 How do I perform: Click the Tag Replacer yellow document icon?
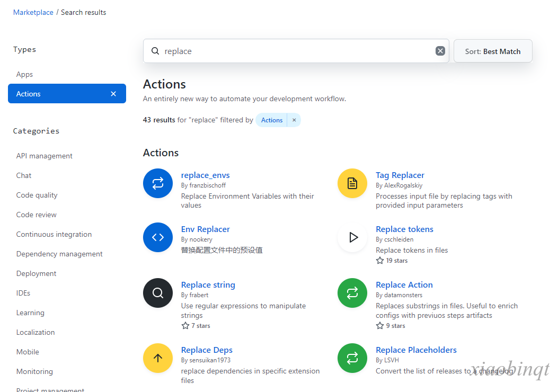pyautogui.click(x=352, y=183)
